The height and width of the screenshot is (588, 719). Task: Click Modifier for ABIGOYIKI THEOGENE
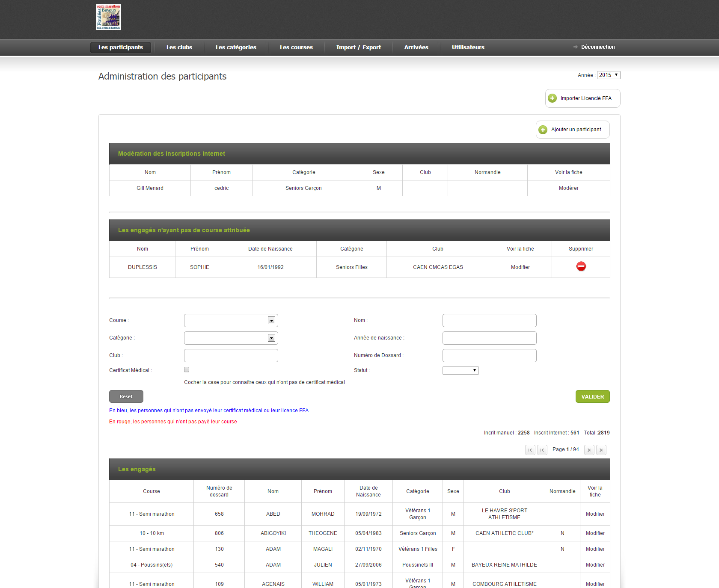(x=595, y=533)
